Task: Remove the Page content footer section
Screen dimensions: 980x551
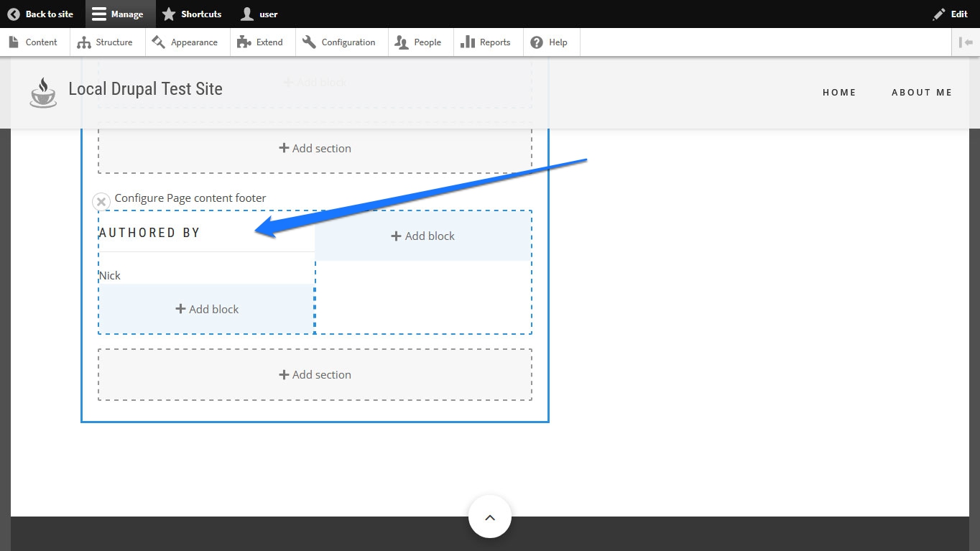Action: [101, 202]
